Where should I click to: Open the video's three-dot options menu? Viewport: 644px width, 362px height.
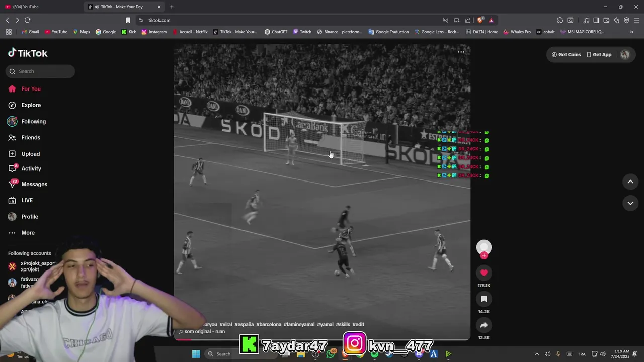tap(461, 52)
